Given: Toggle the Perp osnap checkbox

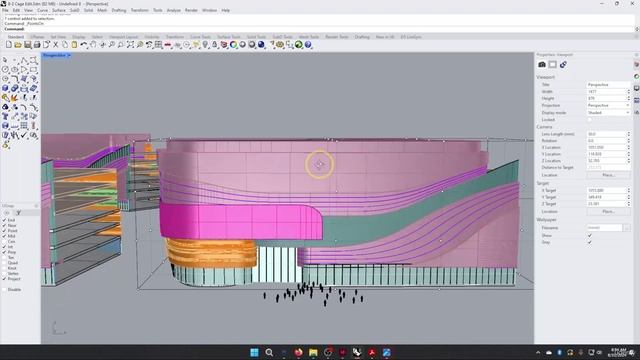Looking at the screenshot, I should [4, 252].
